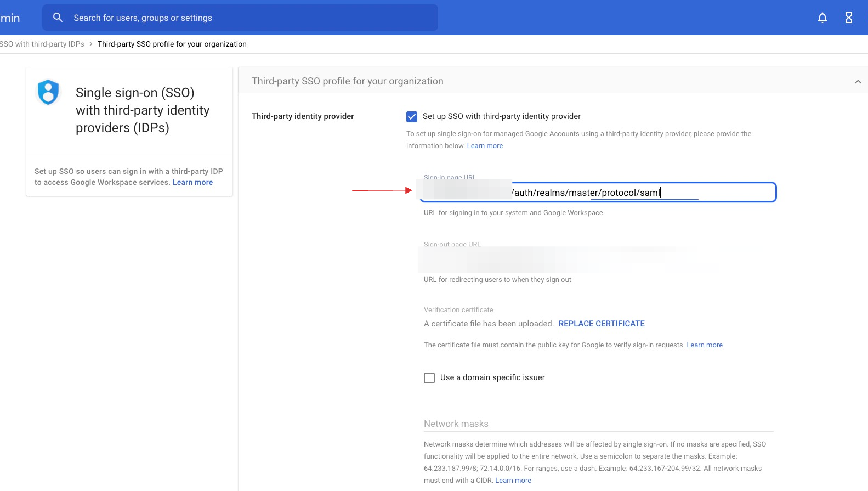Go to SSO with third-party IDPs breadcrumb
Viewport: 868px width, 491px height.
click(x=42, y=44)
